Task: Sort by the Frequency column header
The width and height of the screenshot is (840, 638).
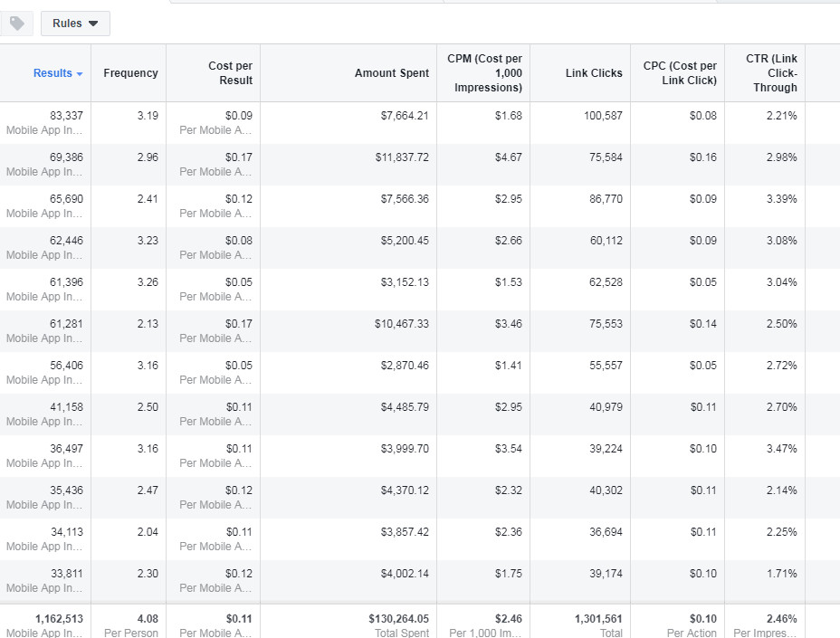Action: click(x=130, y=73)
